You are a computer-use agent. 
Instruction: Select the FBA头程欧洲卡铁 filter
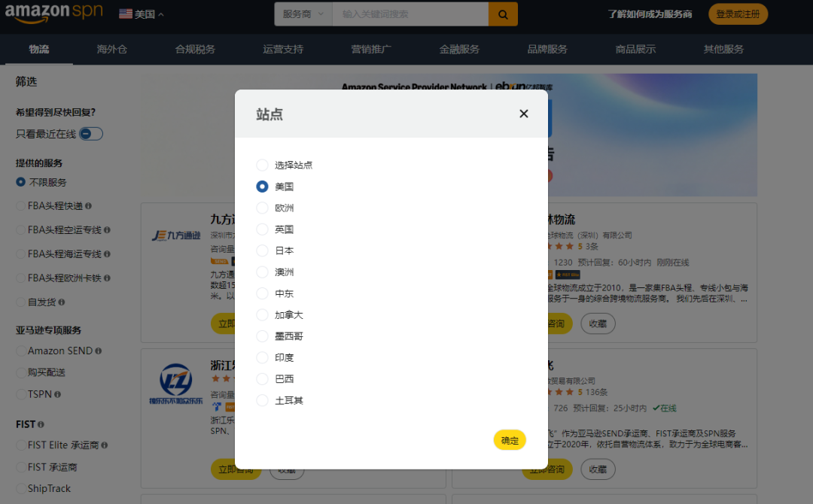click(x=21, y=278)
